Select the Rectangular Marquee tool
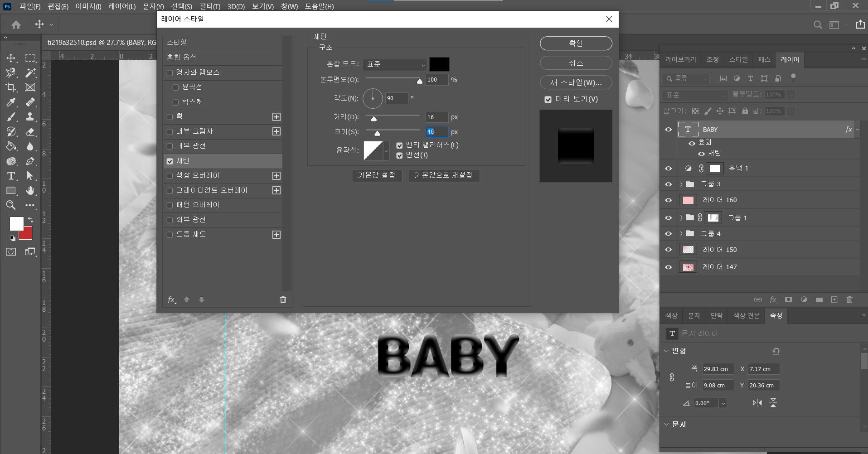 point(30,58)
